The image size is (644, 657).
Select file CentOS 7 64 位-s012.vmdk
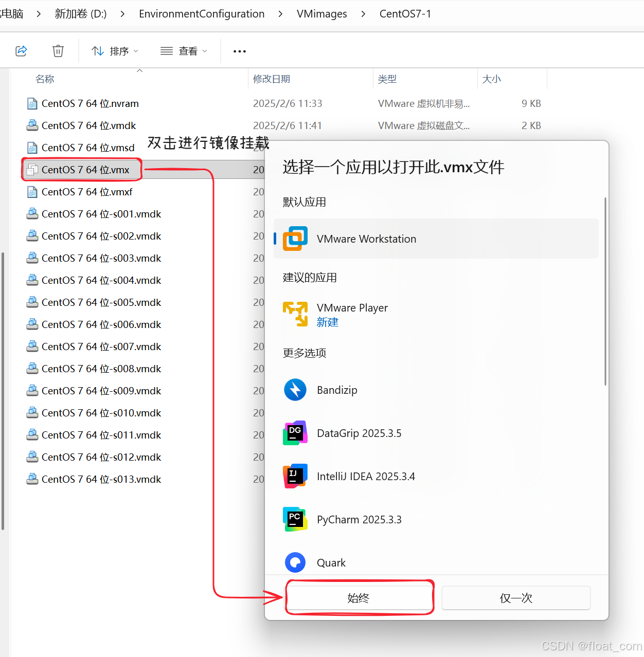click(x=101, y=457)
